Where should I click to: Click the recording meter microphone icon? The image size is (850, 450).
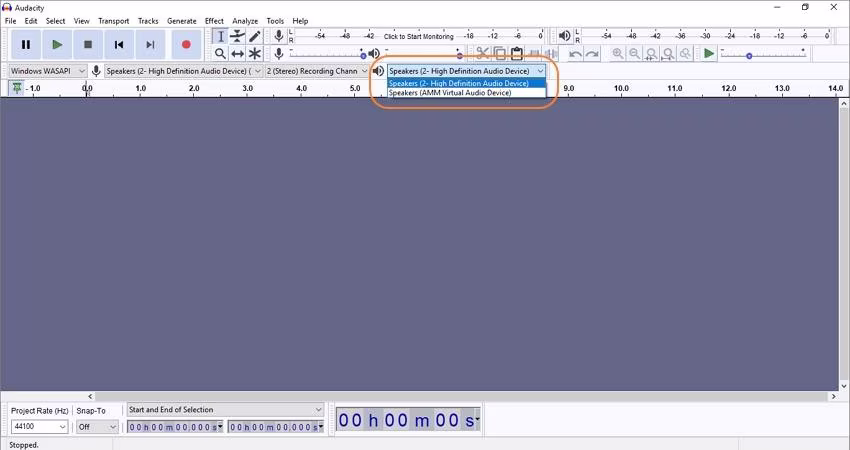279,36
